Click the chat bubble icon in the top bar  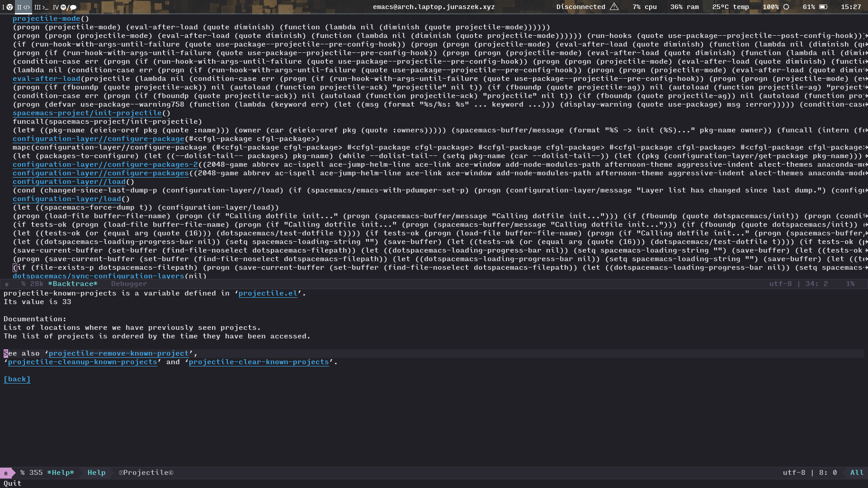tap(72, 7)
